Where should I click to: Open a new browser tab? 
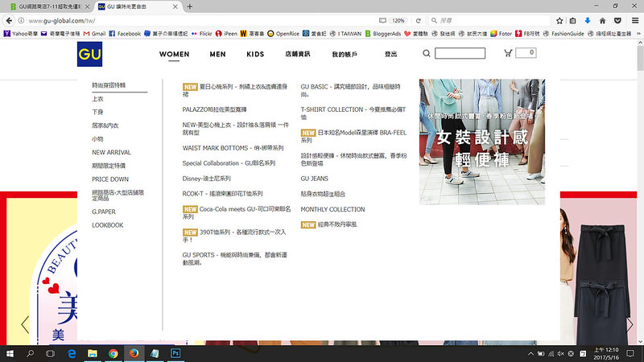point(190,6)
